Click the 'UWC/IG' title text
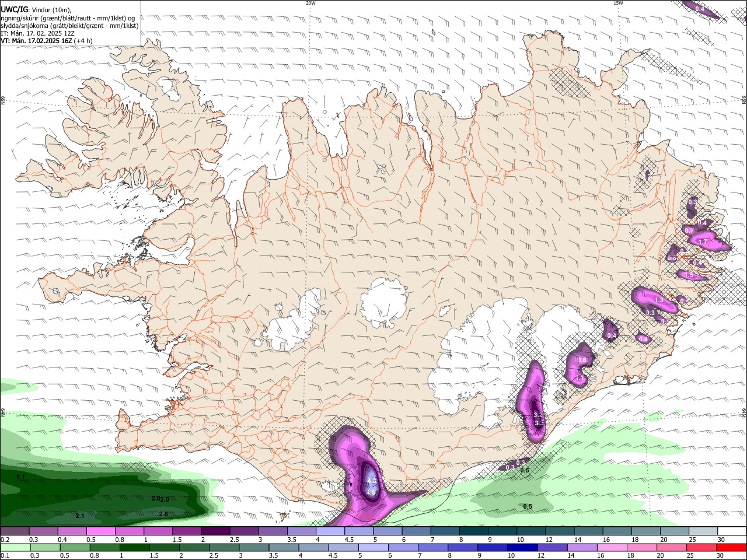Screen dimensions: 747x560 tap(14, 10)
